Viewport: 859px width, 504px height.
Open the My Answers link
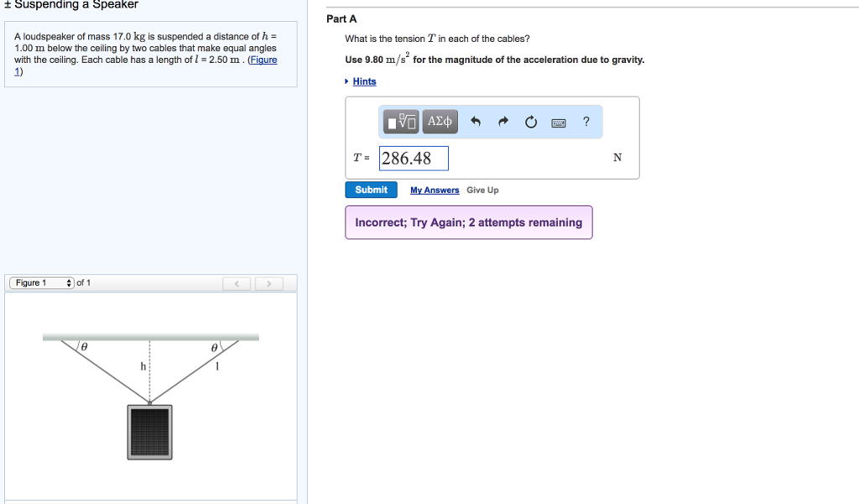[435, 190]
